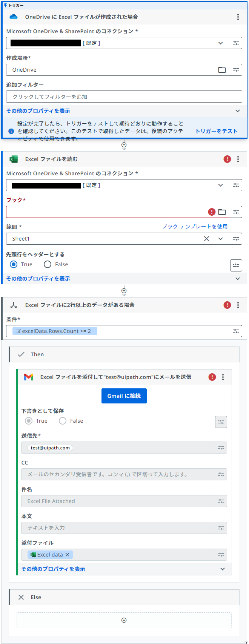Click the トリガーをテスト link
The height and width of the screenshot is (644, 249).
pyautogui.click(x=217, y=131)
